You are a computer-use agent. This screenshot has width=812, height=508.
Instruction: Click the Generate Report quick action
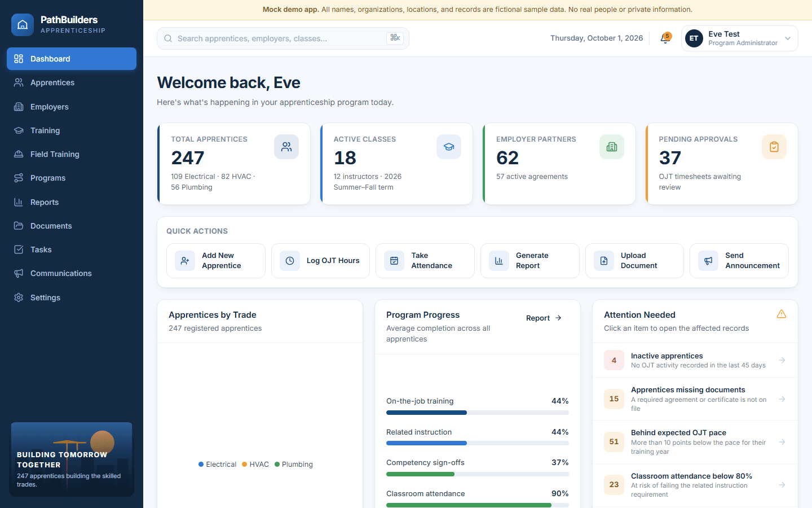530,261
